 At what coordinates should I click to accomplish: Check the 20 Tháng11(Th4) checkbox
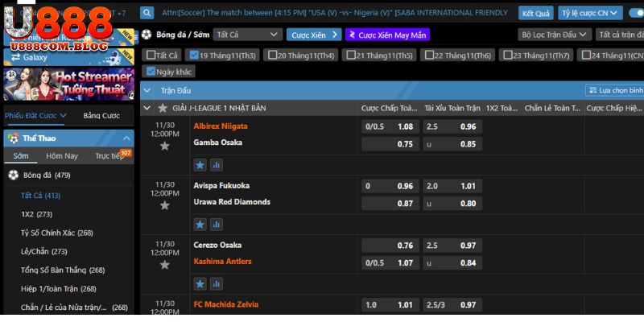[x=272, y=55]
